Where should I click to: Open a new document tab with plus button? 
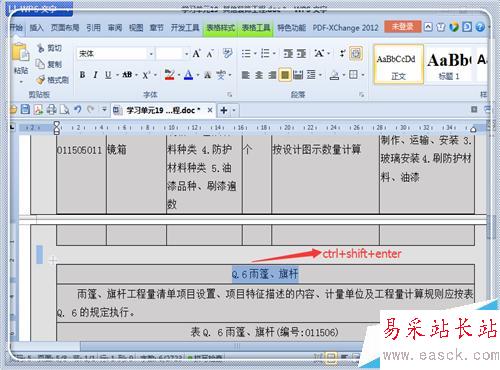(x=224, y=110)
